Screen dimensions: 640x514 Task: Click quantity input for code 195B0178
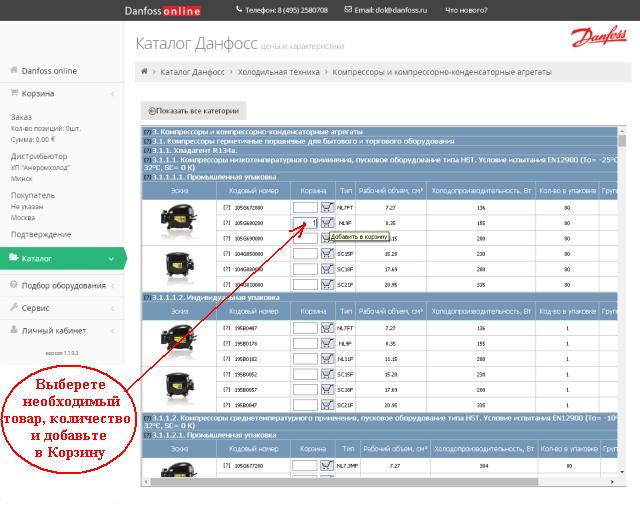point(305,344)
